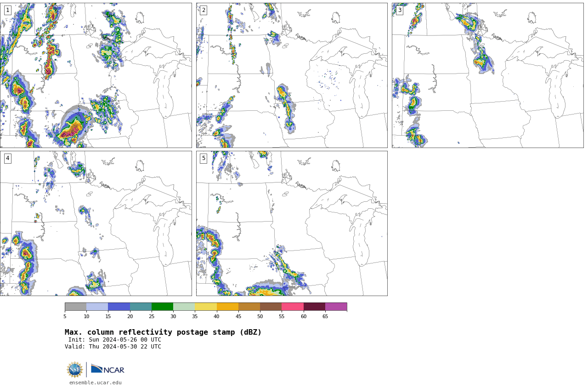
Task: Click the teal 20-25 dBZ swatch
Action: [x=141, y=307]
